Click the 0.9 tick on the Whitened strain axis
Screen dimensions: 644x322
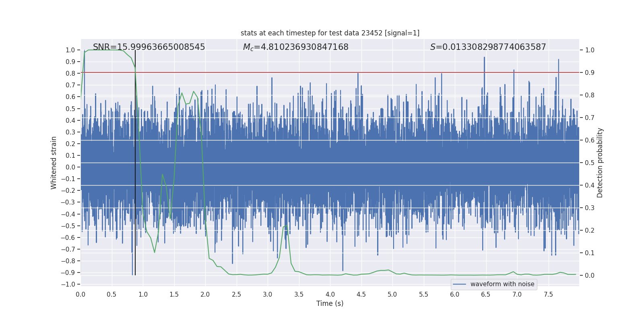70,62
